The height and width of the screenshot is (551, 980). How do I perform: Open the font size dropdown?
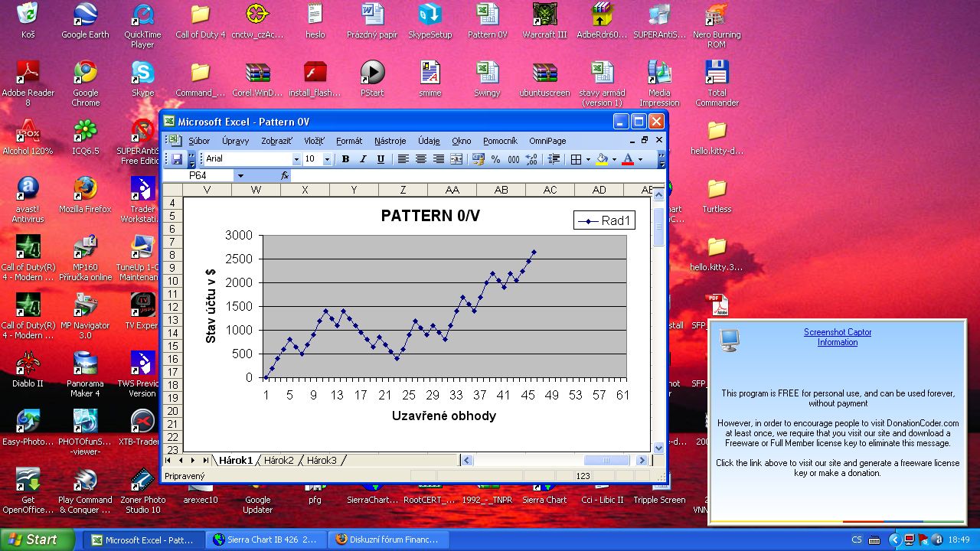tap(327, 159)
